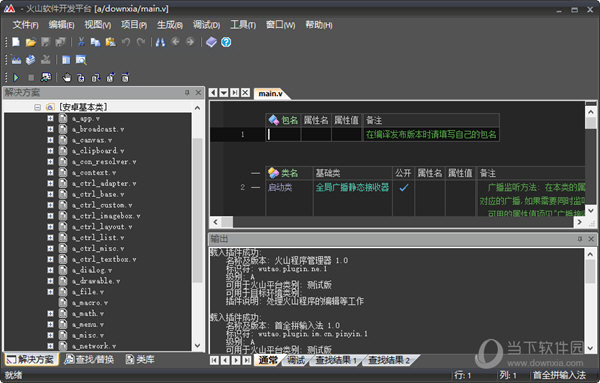Open the 生成(B) menu
Viewport: 600px width, 383px height.
(x=170, y=25)
